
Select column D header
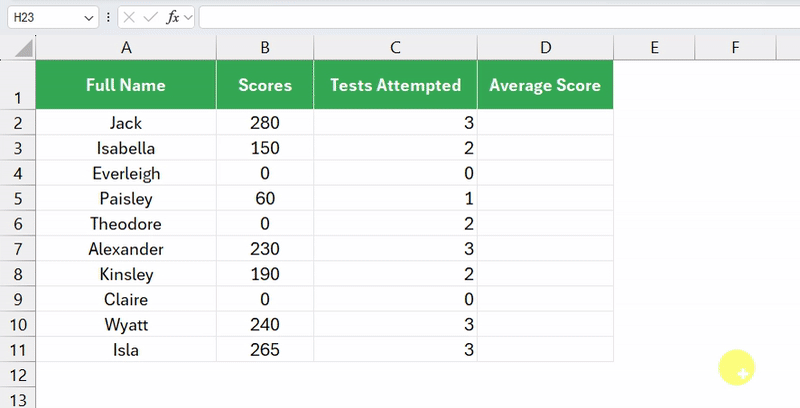(x=545, y=48)
